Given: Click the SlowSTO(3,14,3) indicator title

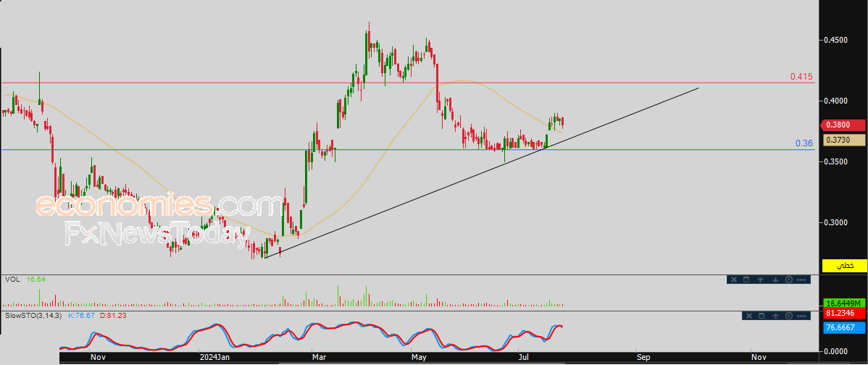Looking at the screenshot, I should [x=33, y=316].
